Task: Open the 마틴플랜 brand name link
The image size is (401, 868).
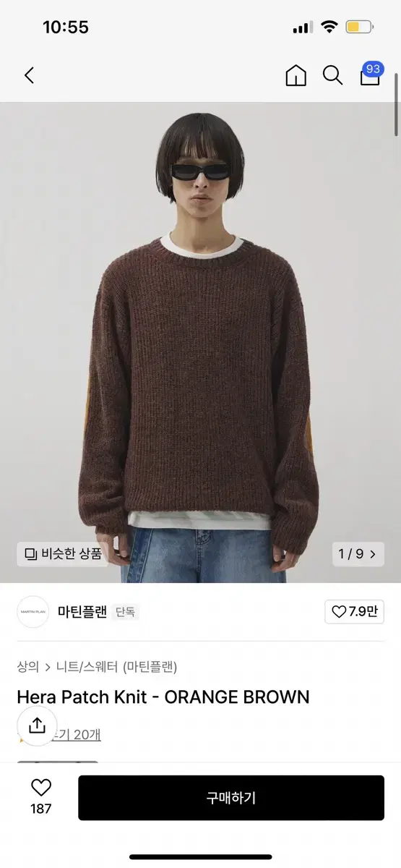Action: (x=82, y=612)
